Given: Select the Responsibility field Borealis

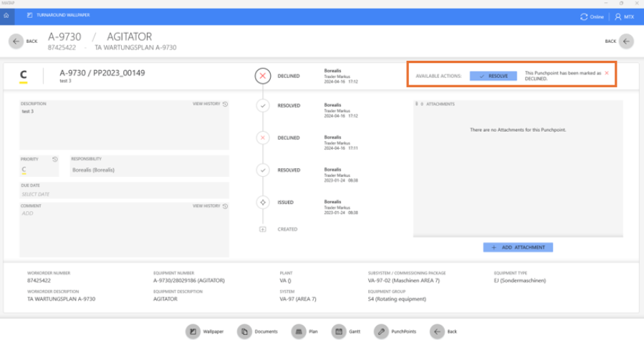Looking at the screenshot, I should tap(148, 170).
